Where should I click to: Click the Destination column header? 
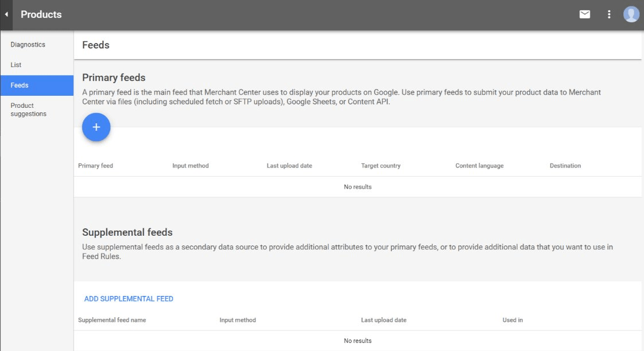coord(565,165)
